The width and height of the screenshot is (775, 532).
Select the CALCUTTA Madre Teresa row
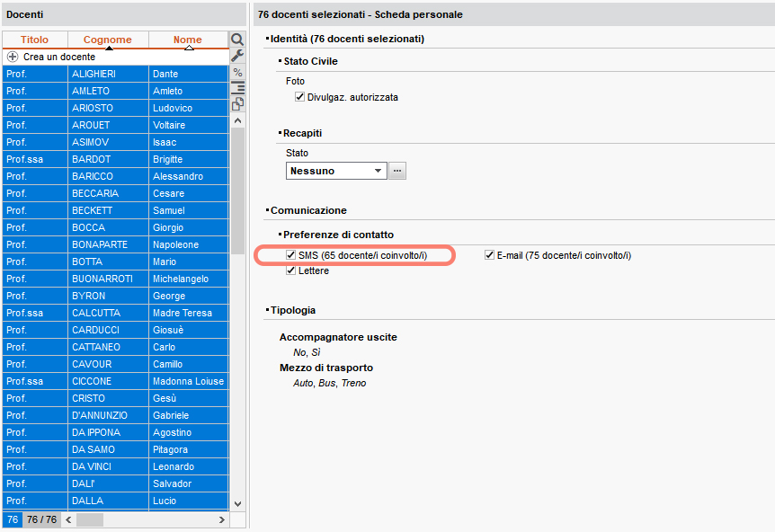click(116, 313)
